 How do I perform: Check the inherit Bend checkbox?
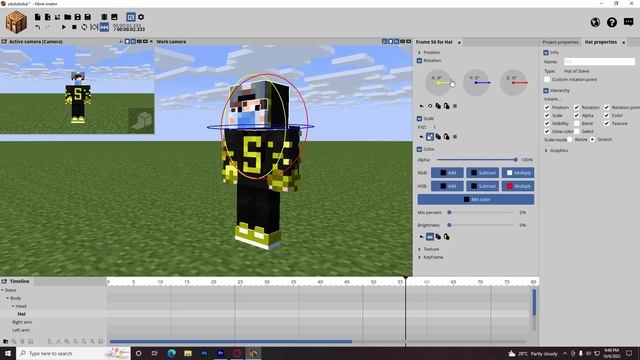tap(577, 123)
